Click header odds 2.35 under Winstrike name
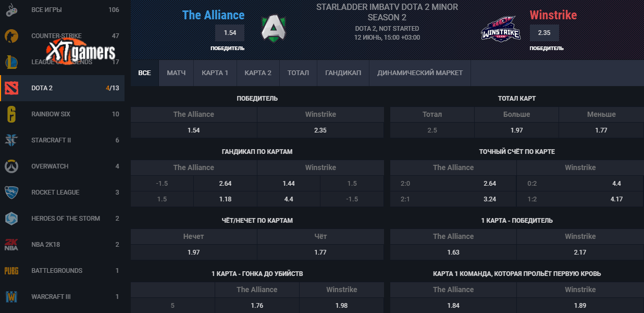Screen dimensions: 644x313 tap(544, 33)
